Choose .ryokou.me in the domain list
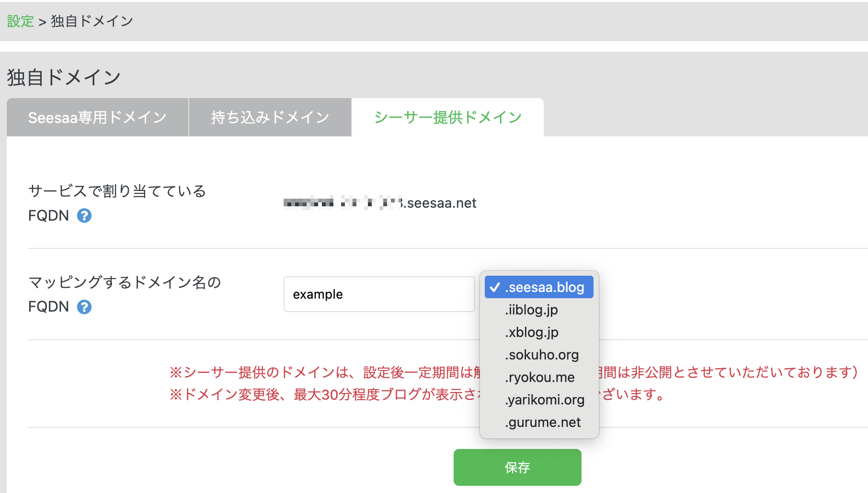Image resolution: width=868 pixels, height=493 pixels. coord(539,377)
